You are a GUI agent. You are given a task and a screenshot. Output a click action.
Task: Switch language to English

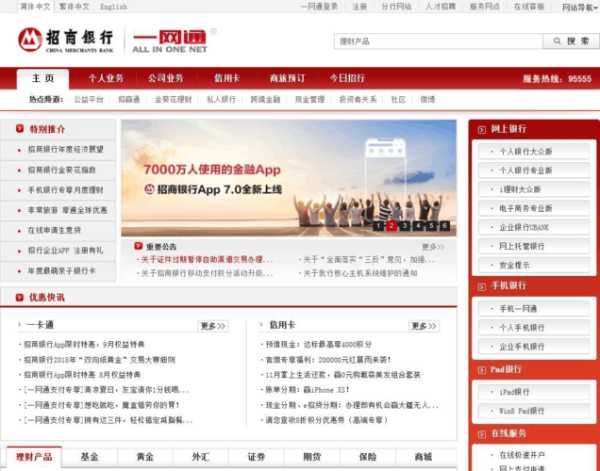coord(114,7)
